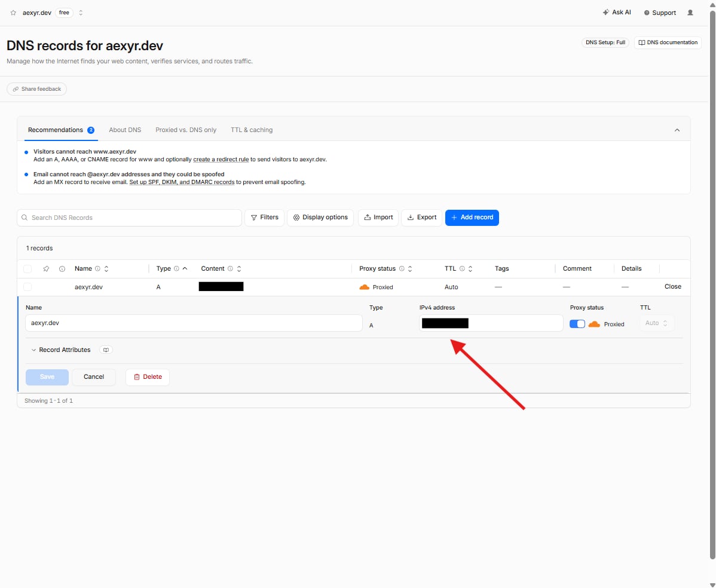Open Display options
The width and height of the screenshot is (716, 588).
click(320, 218)
